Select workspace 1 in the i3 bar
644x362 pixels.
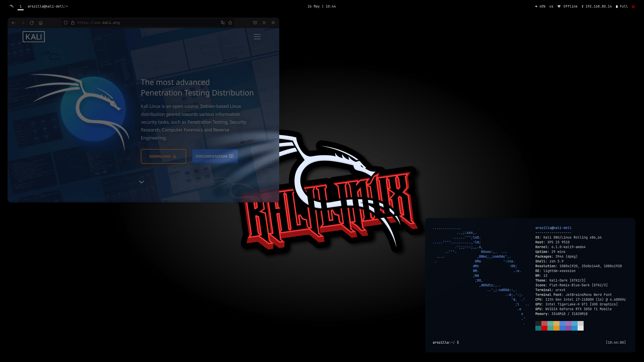click(20, 6)
